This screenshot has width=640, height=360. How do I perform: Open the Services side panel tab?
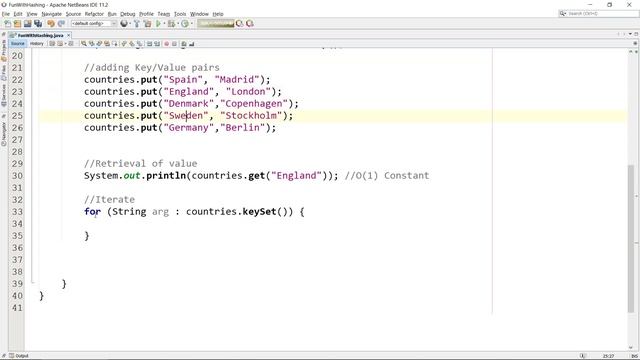[x=4, y=96]
